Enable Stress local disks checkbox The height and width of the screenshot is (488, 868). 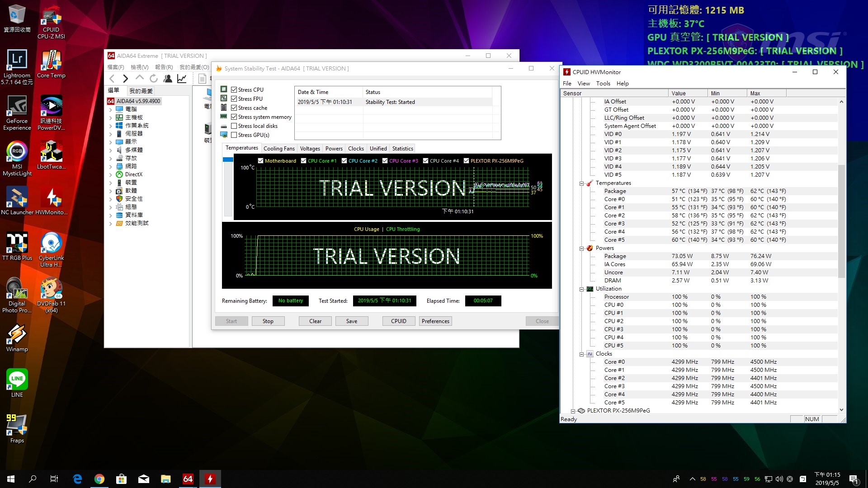(x=234, y=126)
